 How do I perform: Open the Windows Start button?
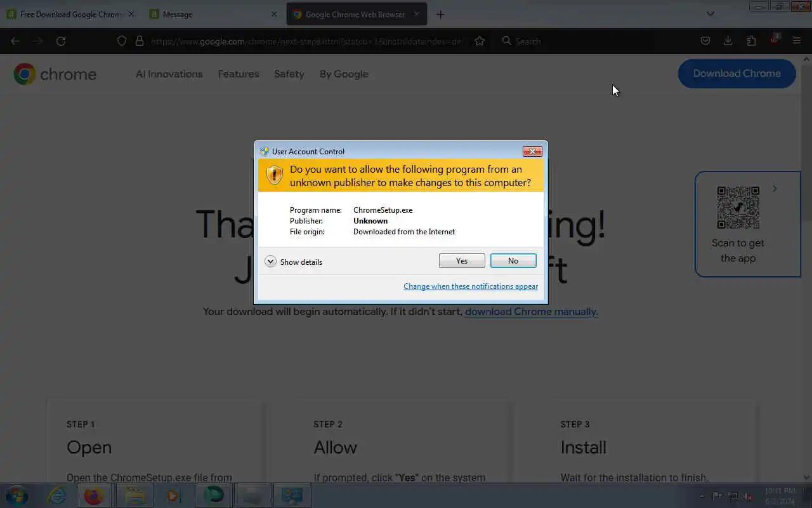[x=17, y=495]
